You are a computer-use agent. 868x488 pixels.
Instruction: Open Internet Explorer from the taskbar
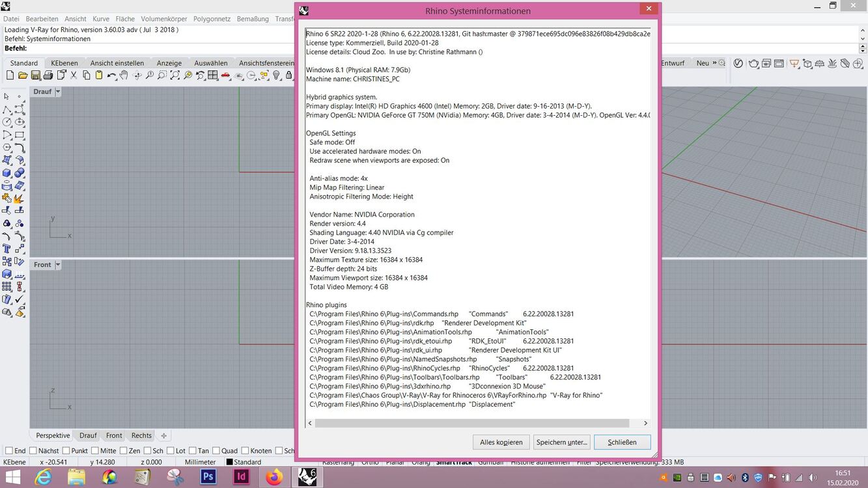click(x=44, y=476)
